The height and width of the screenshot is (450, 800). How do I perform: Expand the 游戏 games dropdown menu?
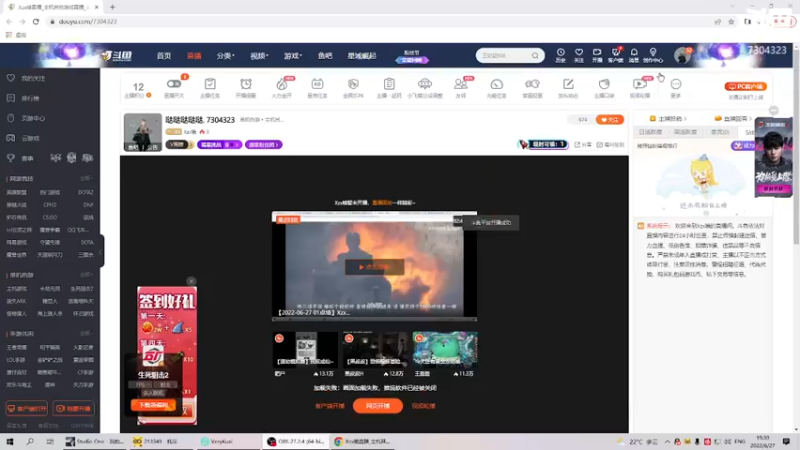pyautogui.click(x=293, y=56)
